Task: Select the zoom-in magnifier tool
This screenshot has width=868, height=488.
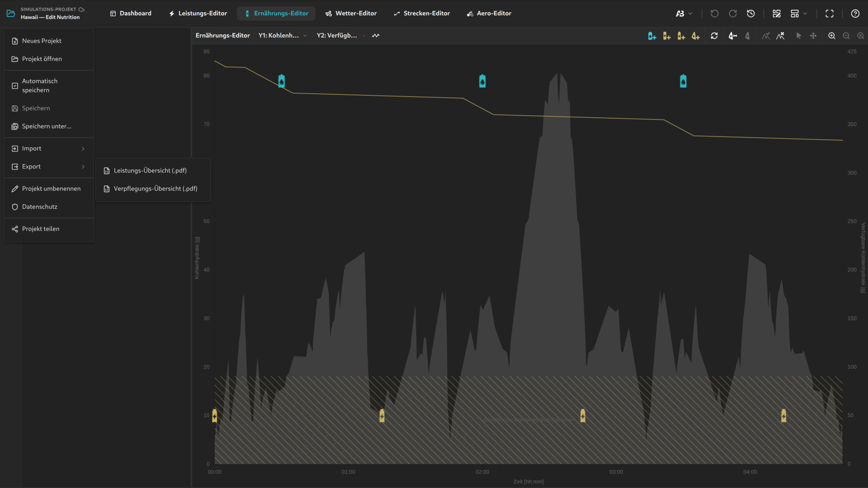Action: click(x=832, y=36)
